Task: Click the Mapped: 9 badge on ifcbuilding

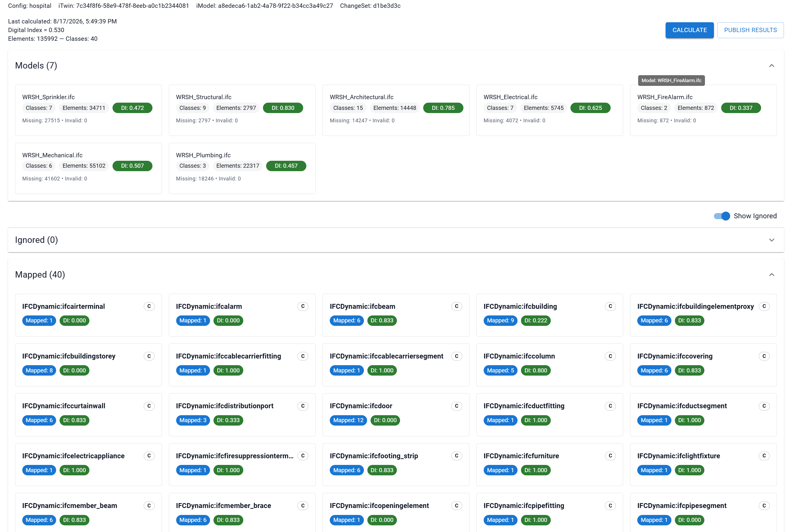Action: click(x=500, y=320)
